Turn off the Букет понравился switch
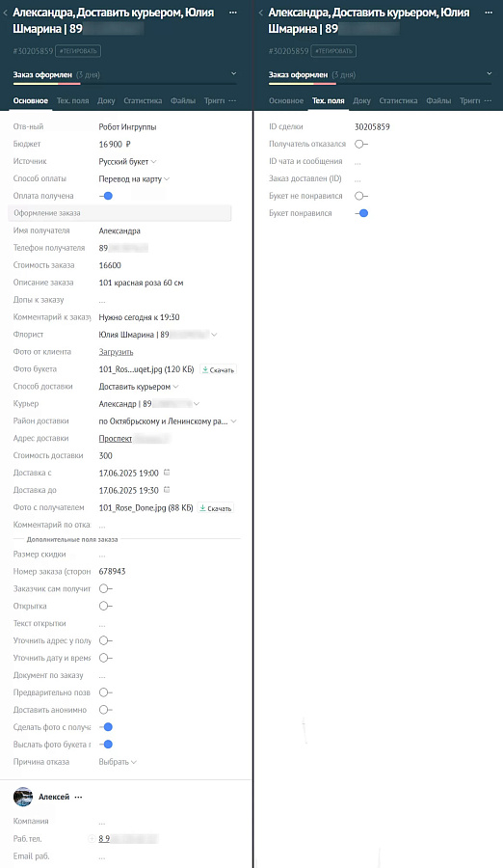This screenshot has height=868, width=503. pos(362,213)
